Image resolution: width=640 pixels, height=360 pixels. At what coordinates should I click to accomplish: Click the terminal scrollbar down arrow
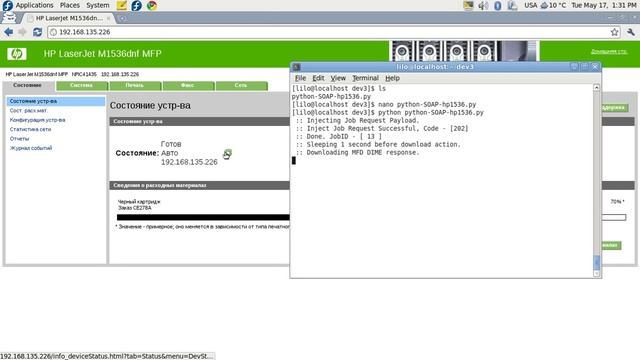click(596, 273)
